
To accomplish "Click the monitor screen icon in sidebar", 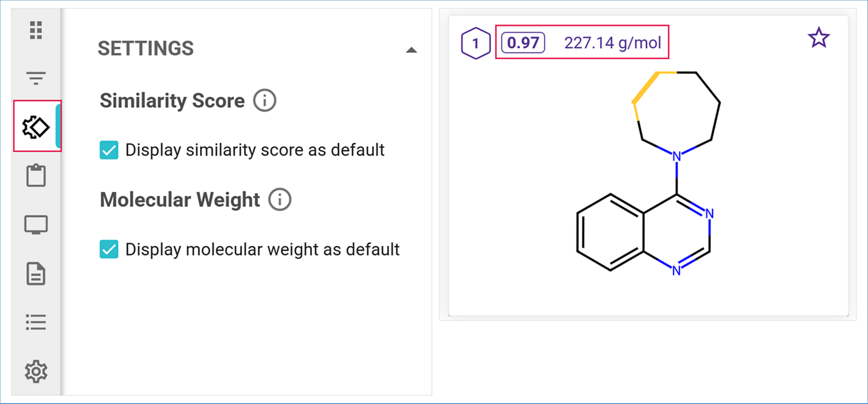I will pyautogui.click(x=36, y=224).
